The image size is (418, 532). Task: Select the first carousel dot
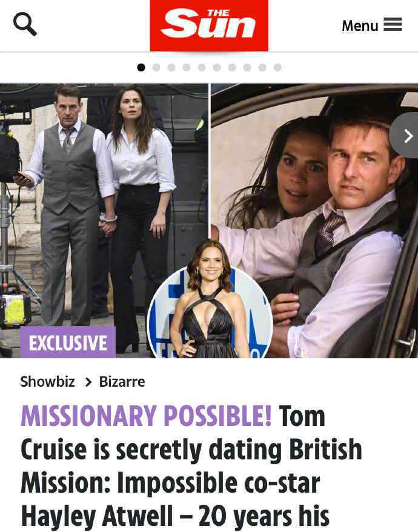click(x=141, y=68)
